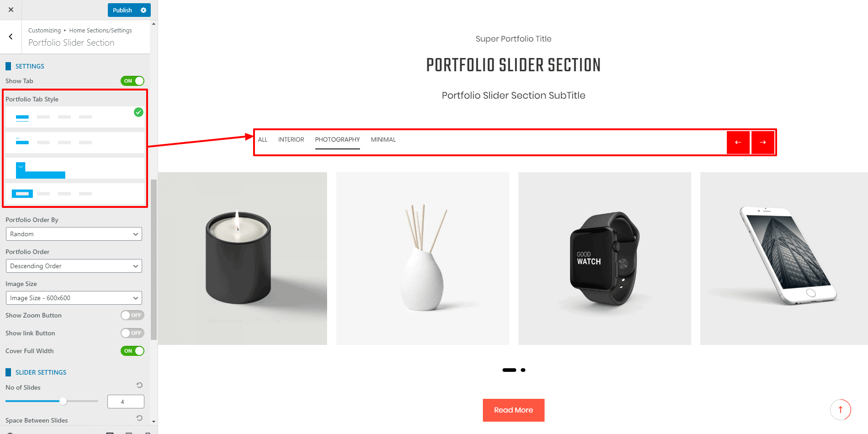Click the Publish button
868x434 pixels.
[x=122, y=10]
